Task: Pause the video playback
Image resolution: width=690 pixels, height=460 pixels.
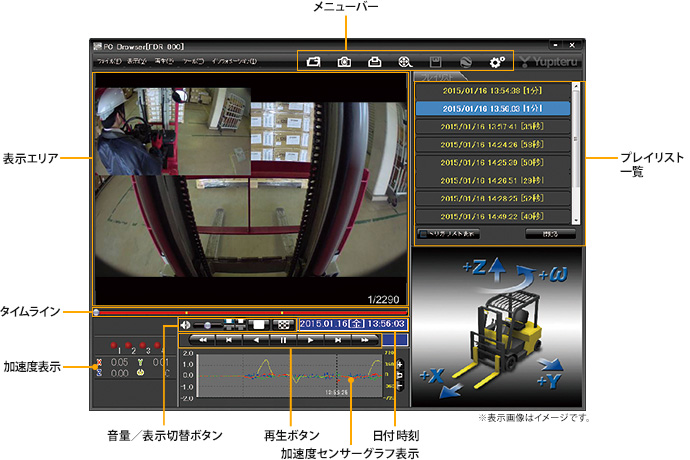Action: coord(283,340)
